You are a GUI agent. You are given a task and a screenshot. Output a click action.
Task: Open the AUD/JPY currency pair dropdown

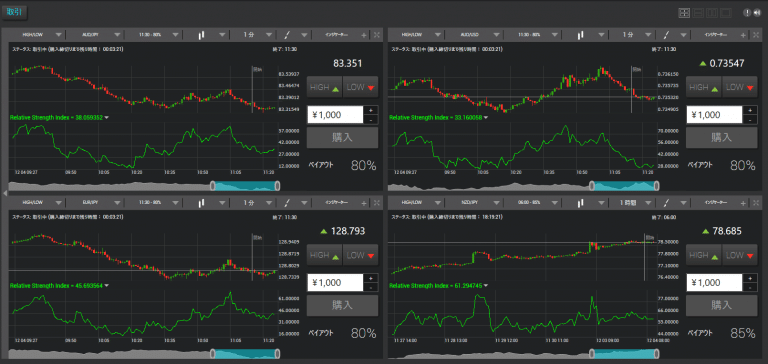pyautogui.click(x=94, y=35)
